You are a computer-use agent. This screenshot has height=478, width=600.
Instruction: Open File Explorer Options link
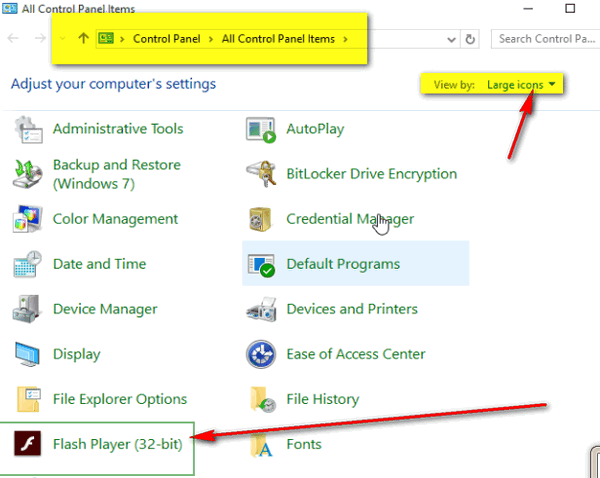click(120, 399)
